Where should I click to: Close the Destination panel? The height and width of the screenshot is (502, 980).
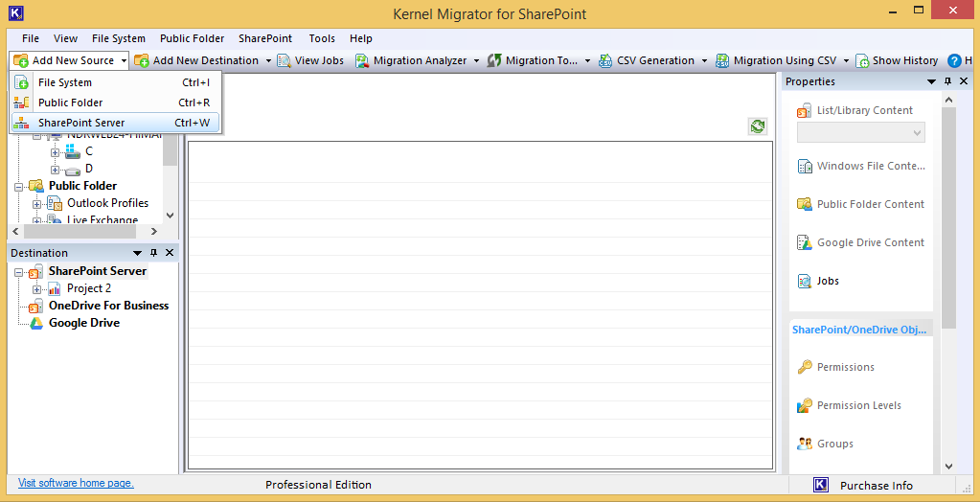(170, 253)
